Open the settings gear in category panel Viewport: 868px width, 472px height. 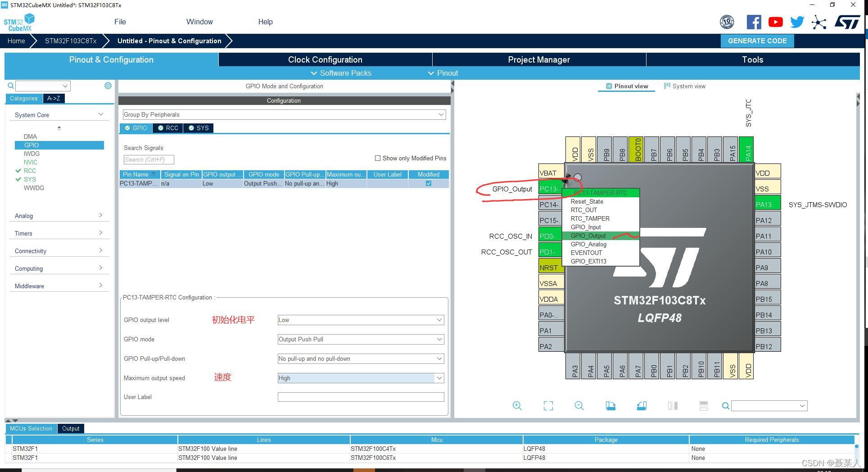coord(108,86)
